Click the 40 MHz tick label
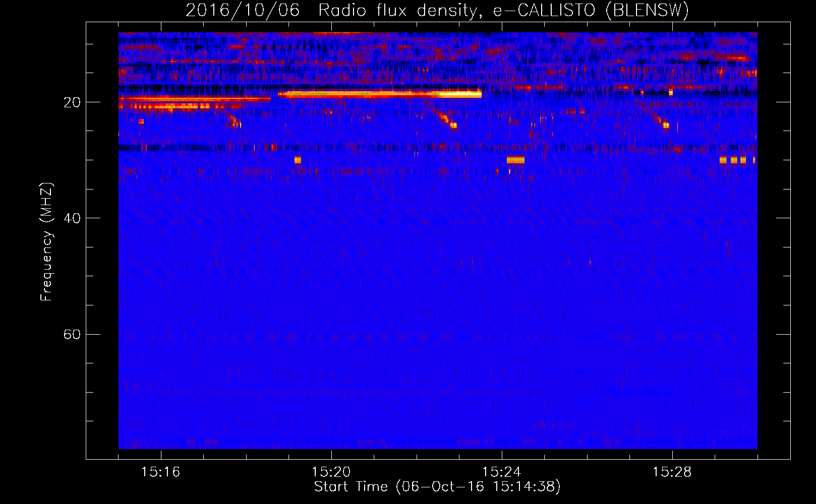816x504 pixels. tap(72, 218)
